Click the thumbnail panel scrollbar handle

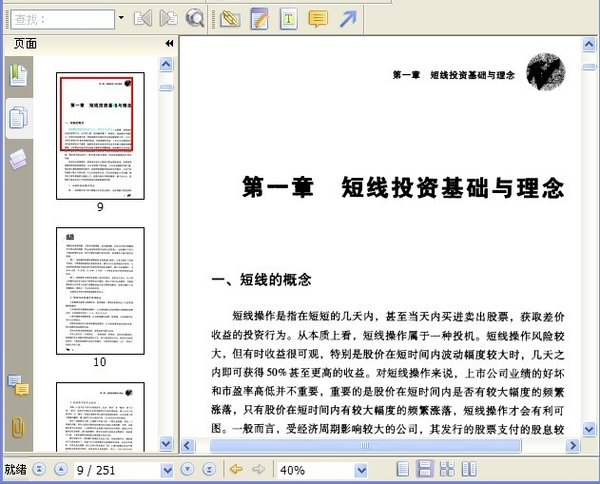click(x=166, y=88)
